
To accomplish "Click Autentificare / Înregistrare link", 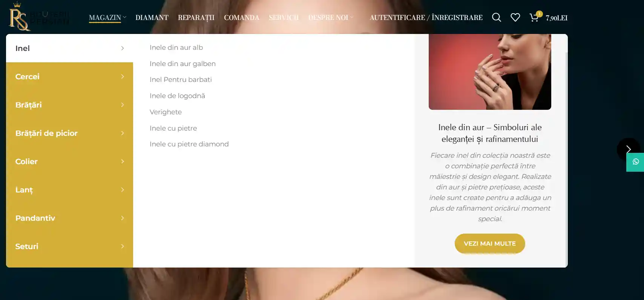I will tap(426, 18).
